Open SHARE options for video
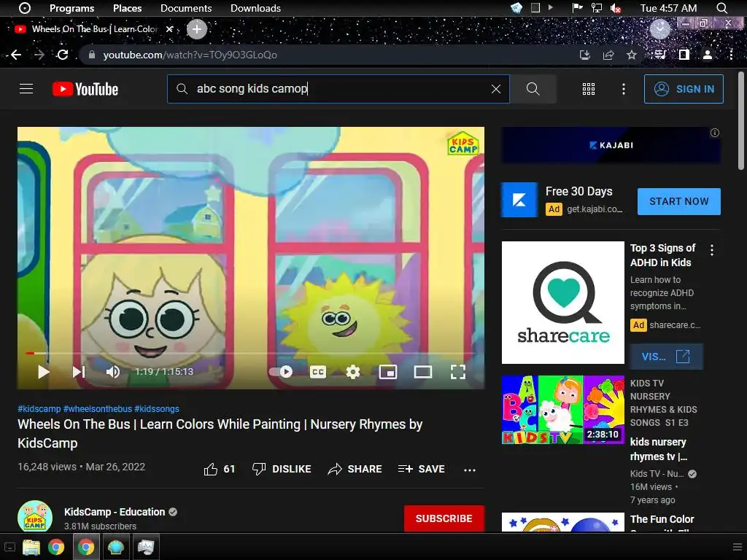Screen dimensions: 747x560 coord(355,469)
